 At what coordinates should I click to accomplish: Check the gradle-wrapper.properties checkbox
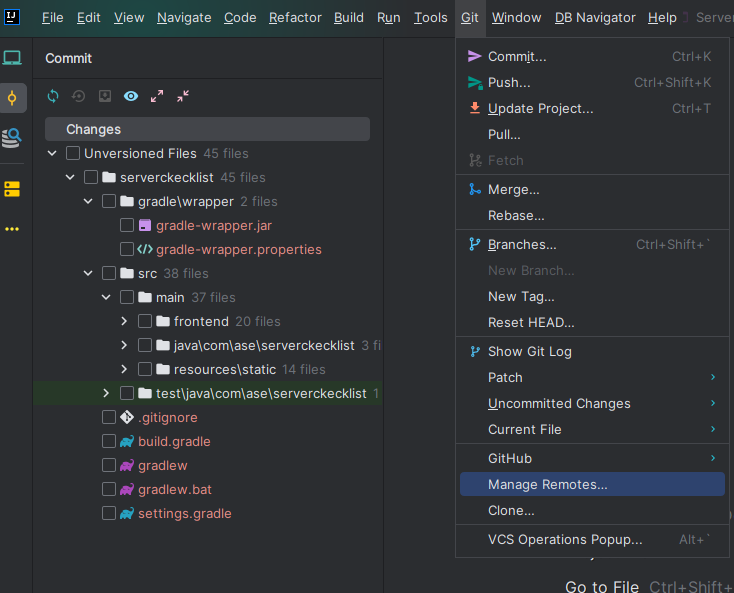pos(127,249)
